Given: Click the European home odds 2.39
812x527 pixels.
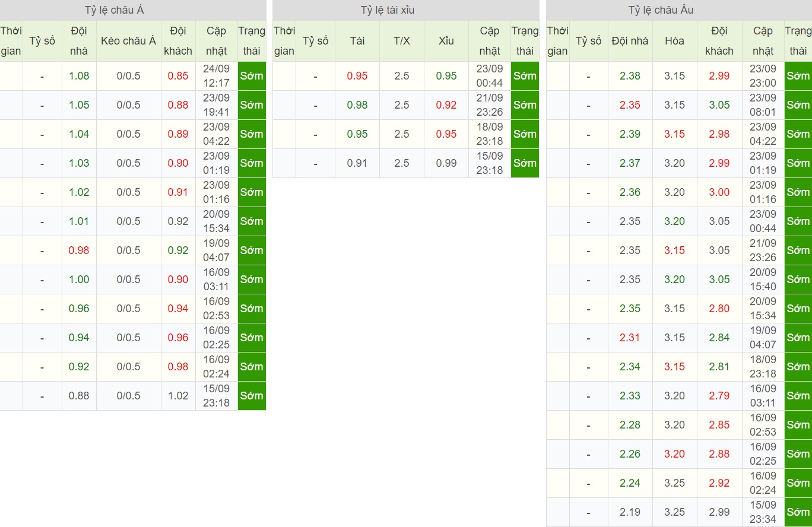Looking at the screenshot, I should pos(630,134).
